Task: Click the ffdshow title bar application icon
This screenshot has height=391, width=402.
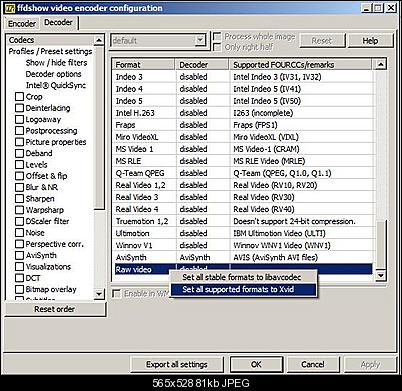Action: (x=9, y=8)
